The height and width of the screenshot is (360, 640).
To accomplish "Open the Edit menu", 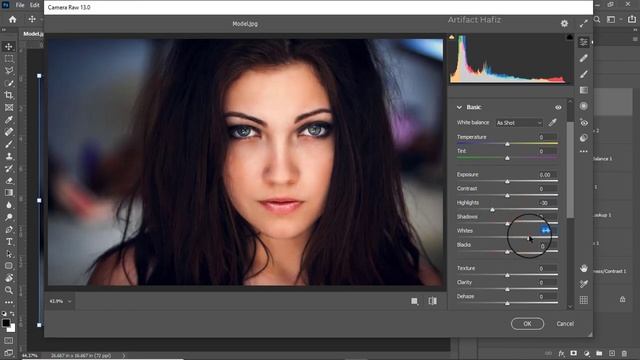I will [x=35, y=5].
